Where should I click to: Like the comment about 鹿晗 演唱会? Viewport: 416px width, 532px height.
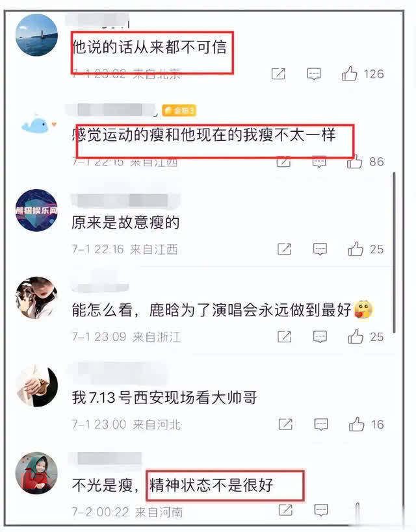[x=356, y=336]
